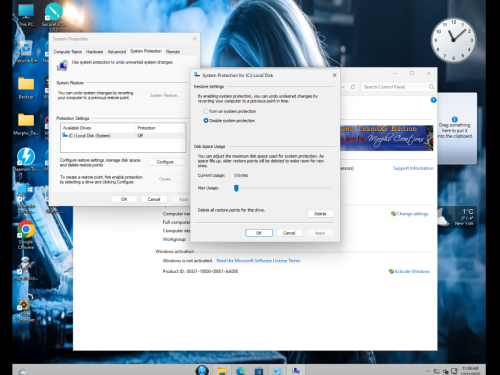Open Microsoft Edge from the taskbar
Screen dimensions: 500x375
pos(240,371)
